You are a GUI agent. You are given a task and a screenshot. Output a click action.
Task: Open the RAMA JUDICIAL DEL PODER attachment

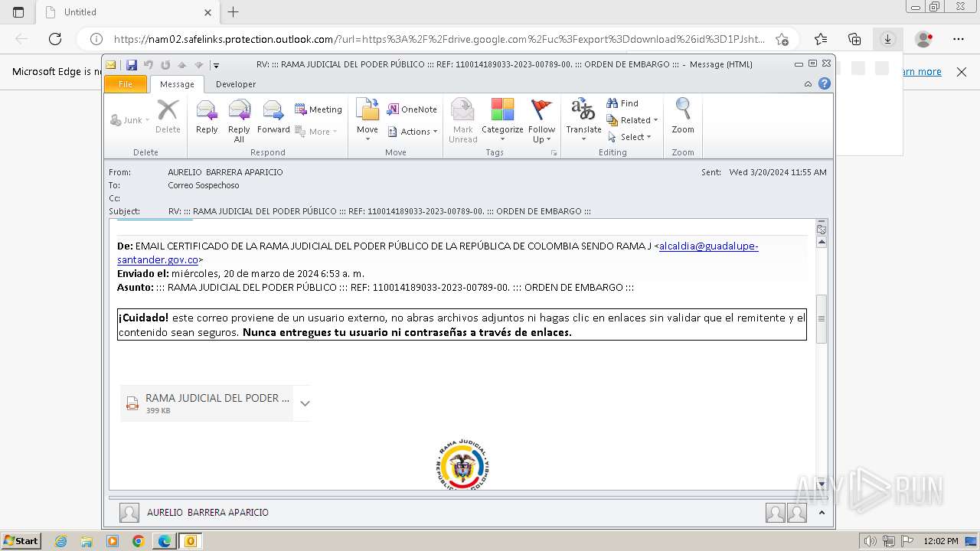pyautogui.click(x=207, y=403)
